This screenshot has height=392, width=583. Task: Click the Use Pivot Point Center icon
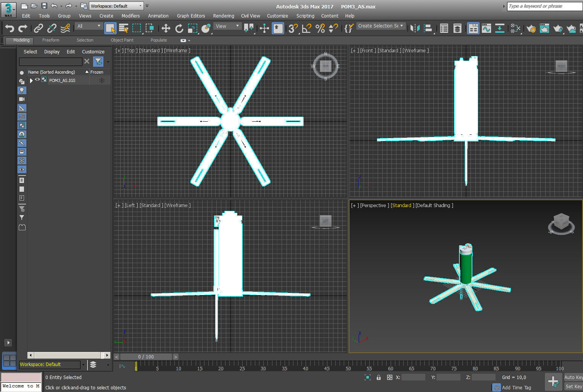(249, 28)
